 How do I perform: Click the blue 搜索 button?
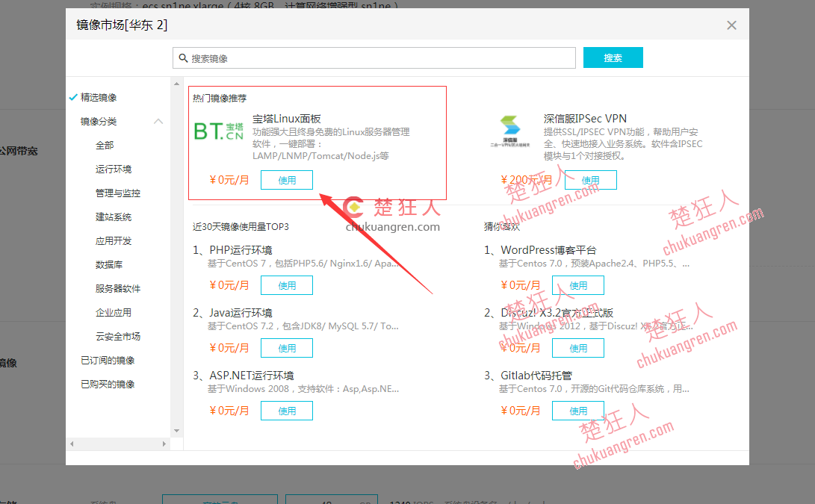pos(613,57)
